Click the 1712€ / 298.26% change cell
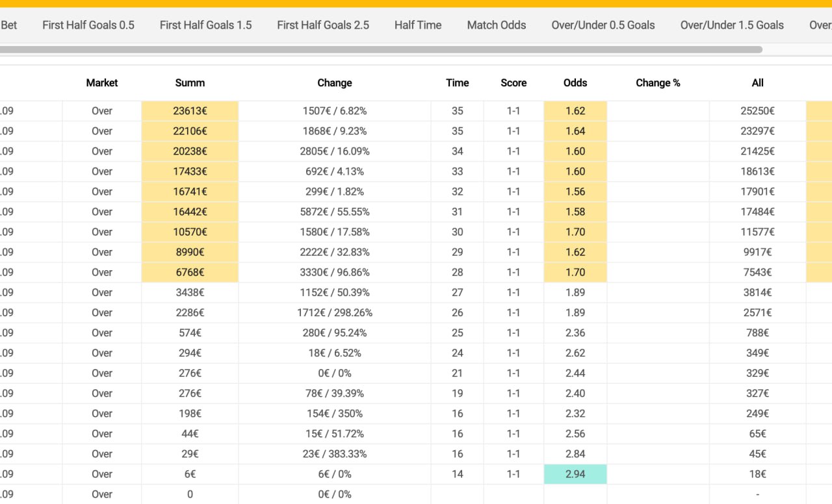832x504 pixels. [x=335, y=312]
